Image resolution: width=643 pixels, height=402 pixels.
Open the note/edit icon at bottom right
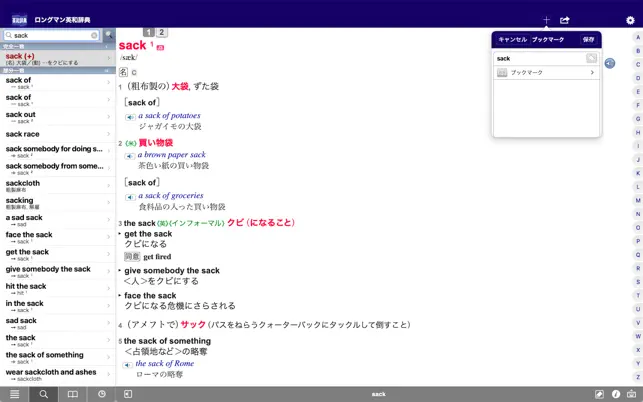coord(599,394)
